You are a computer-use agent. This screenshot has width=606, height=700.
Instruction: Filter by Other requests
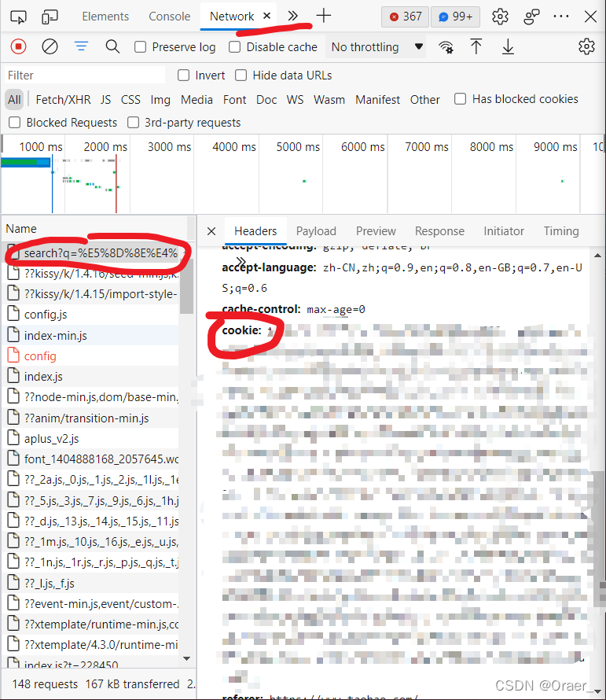tap(424, 99)
